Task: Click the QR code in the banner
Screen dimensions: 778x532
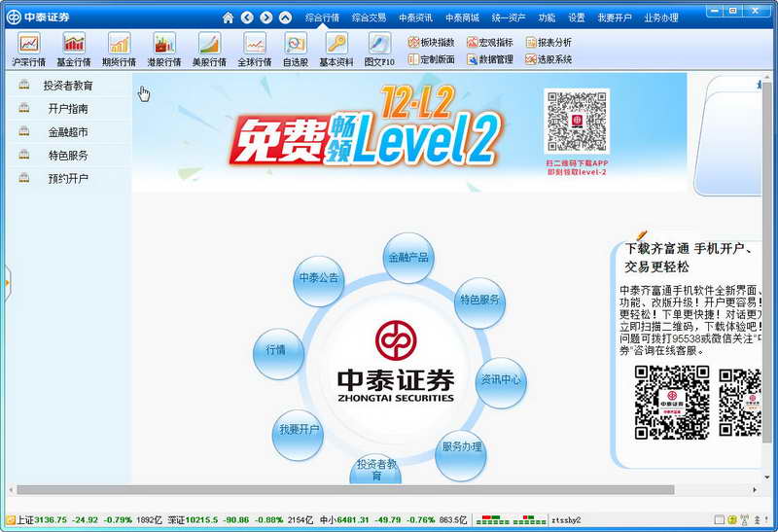Action: click(x=577, y=122)
